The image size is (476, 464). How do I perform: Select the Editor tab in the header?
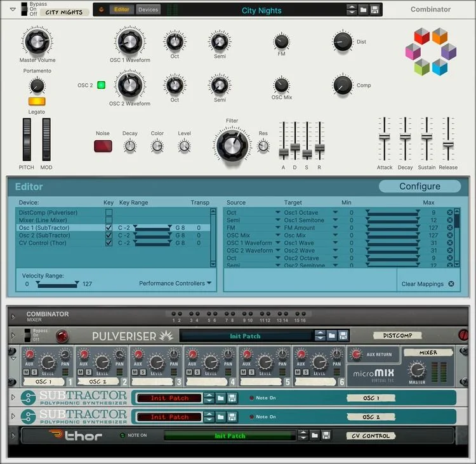click(121, 10)
